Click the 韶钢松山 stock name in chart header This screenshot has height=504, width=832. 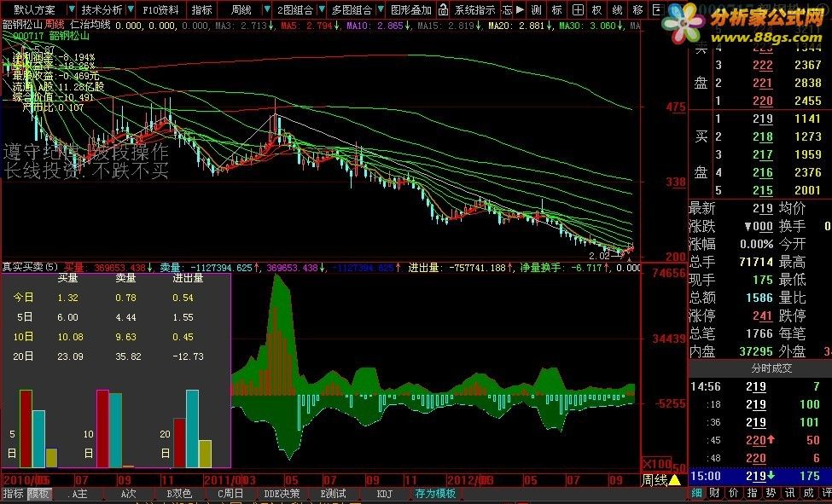click(22, 25)
